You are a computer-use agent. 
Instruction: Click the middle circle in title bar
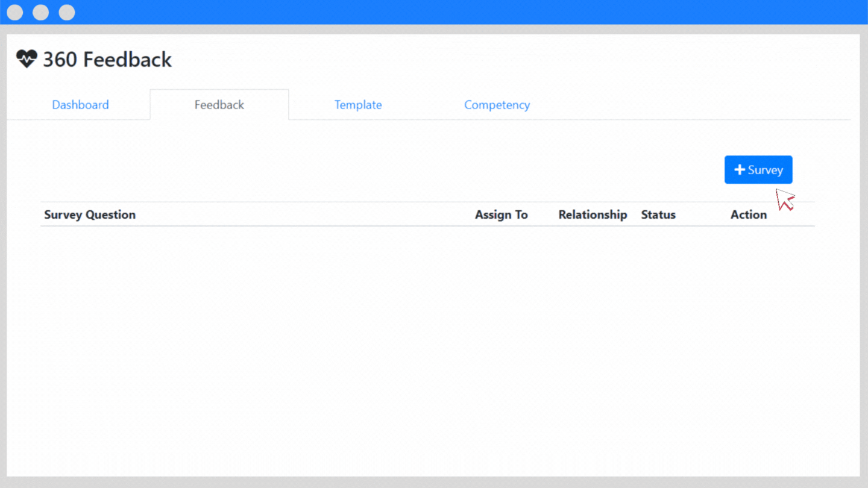coord(41,12)
